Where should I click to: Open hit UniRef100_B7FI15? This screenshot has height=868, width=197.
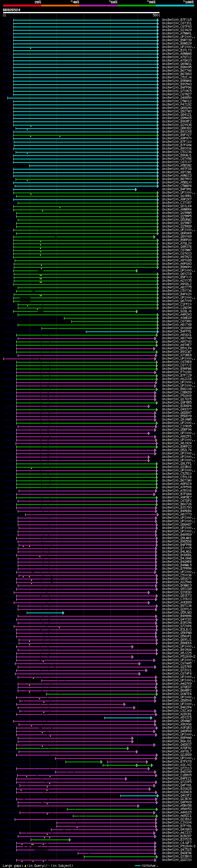[177, 20]
